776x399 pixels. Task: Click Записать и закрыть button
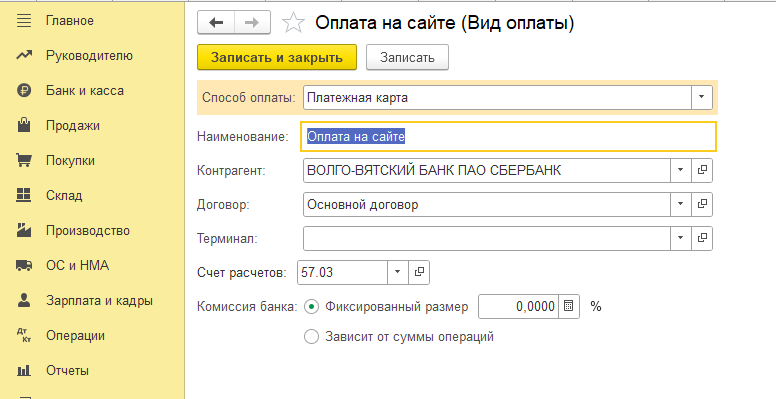click(277, 57)
